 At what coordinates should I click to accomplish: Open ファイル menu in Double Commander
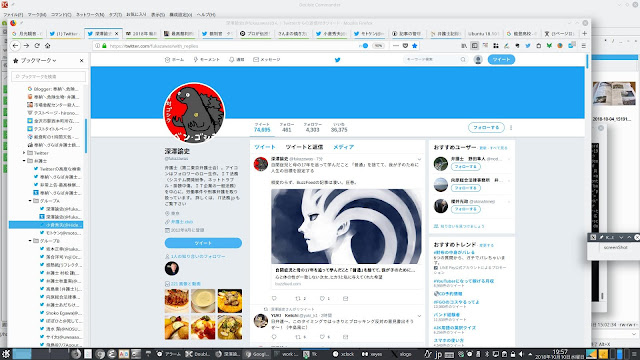click(x=13, y=15)
